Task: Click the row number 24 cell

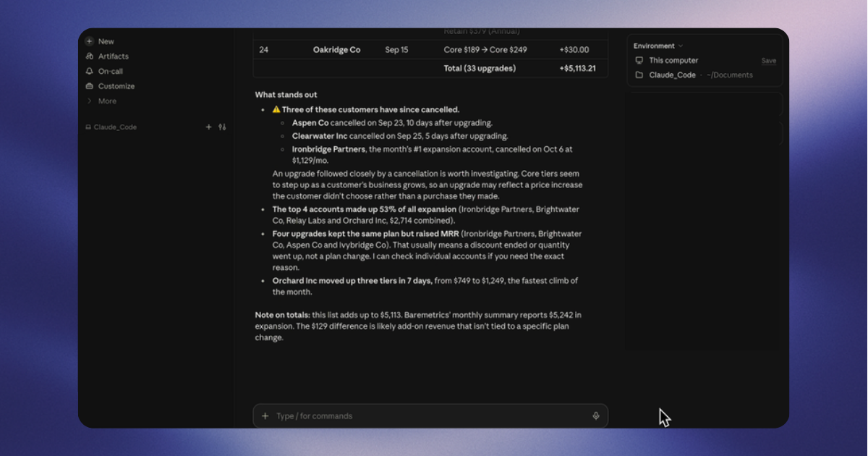Action: click(x=263, y=50)
